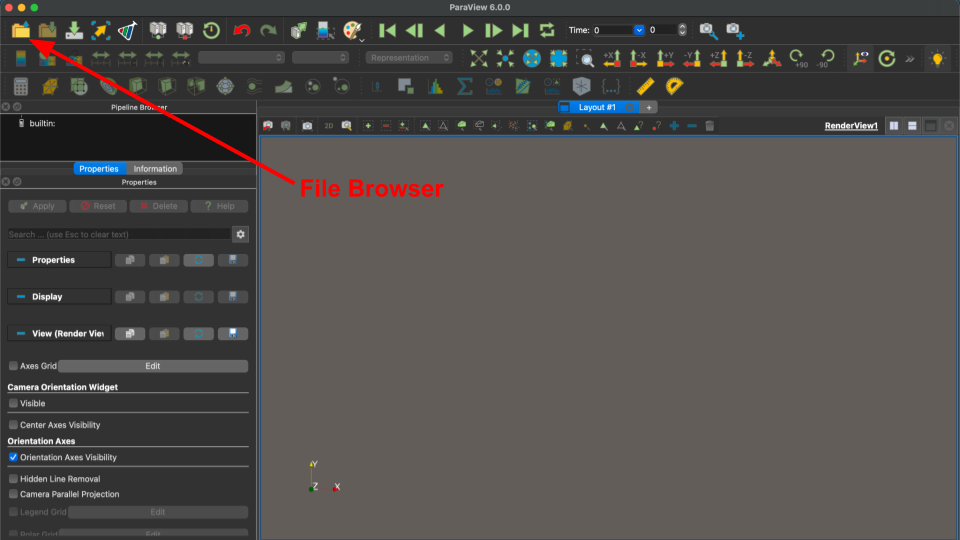This screenshot has height=540, width=960.
Task: Enable the Axes Grid checkbox
Action: (13, 366)
